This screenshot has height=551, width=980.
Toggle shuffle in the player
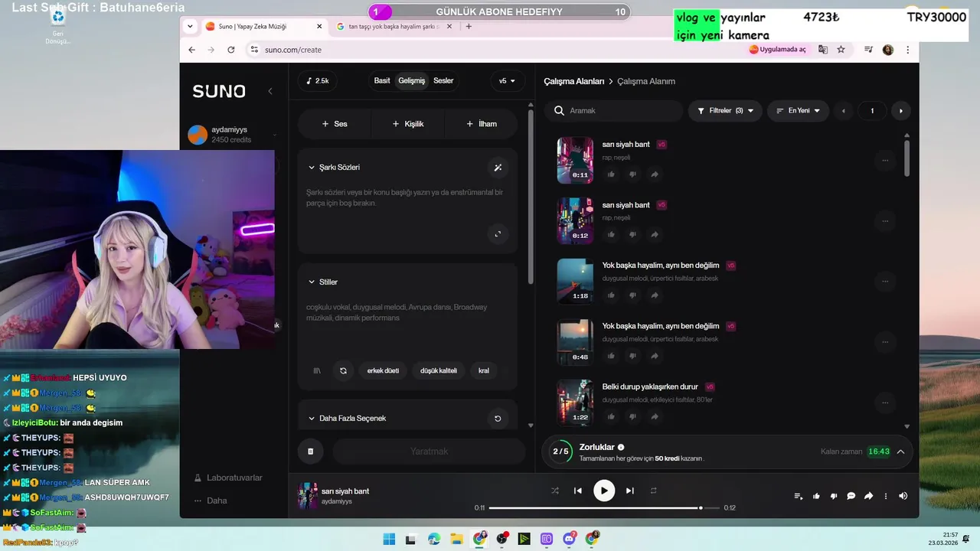click(555, 491)
